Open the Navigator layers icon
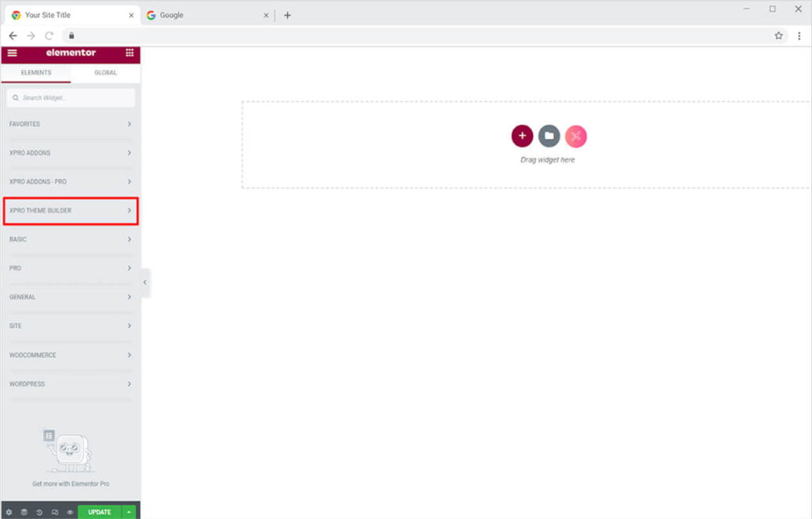 [25, 512]
